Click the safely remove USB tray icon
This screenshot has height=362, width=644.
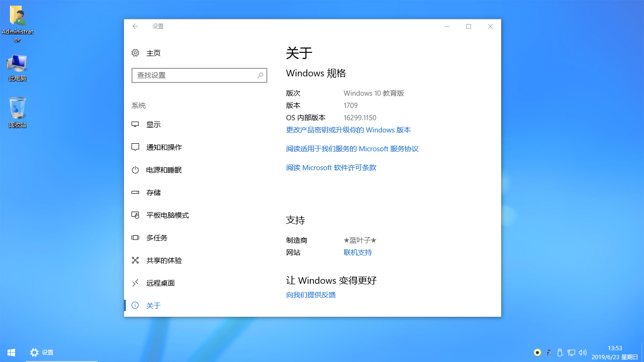pyautogui.click(x=560, y=353)
